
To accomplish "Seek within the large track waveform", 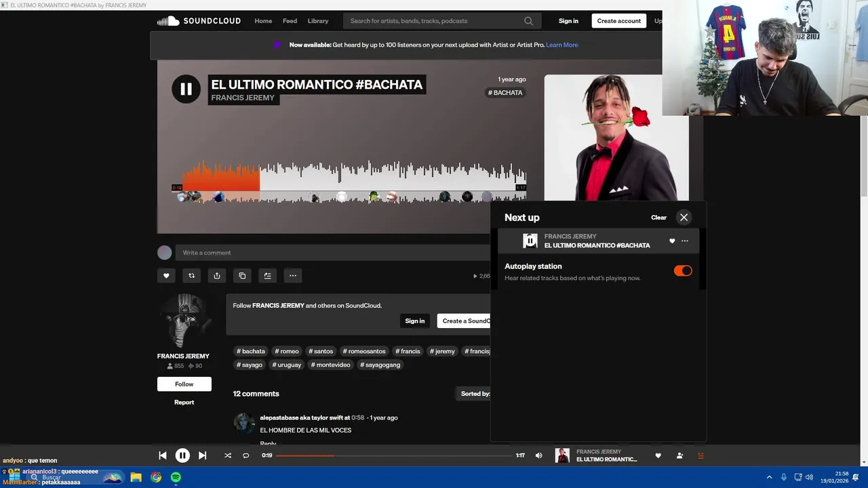I will (349, 180).
